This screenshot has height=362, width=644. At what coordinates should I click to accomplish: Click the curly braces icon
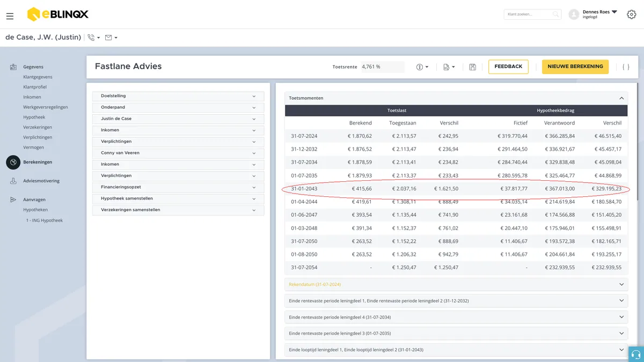[x=626, y=67]
